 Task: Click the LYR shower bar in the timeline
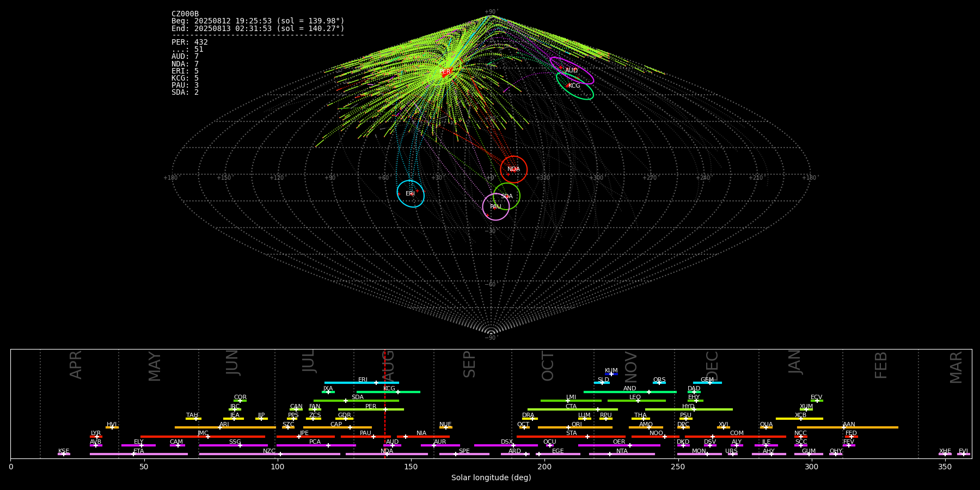96,437
